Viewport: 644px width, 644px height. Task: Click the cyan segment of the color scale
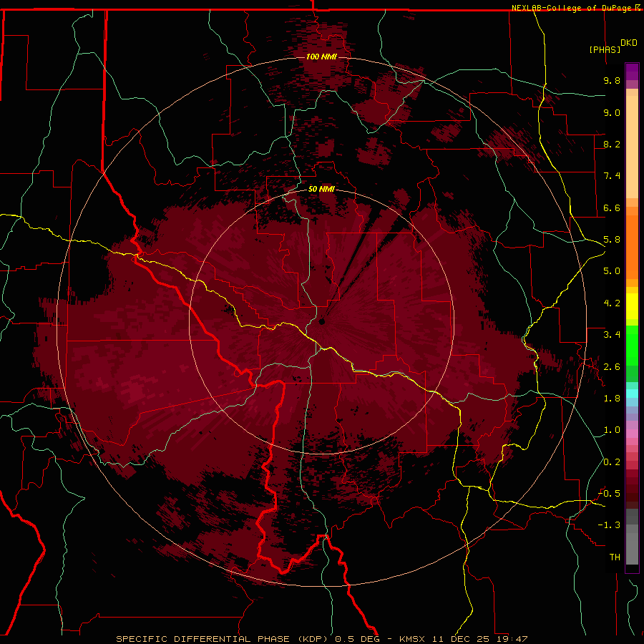click(632, 394)
